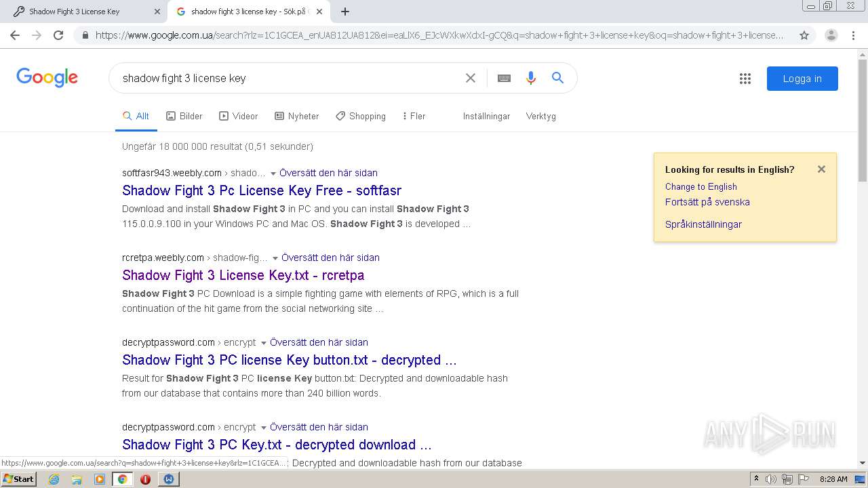Open a new browser tab
This screenshot has height=488, width=868.
pos(345,12)
